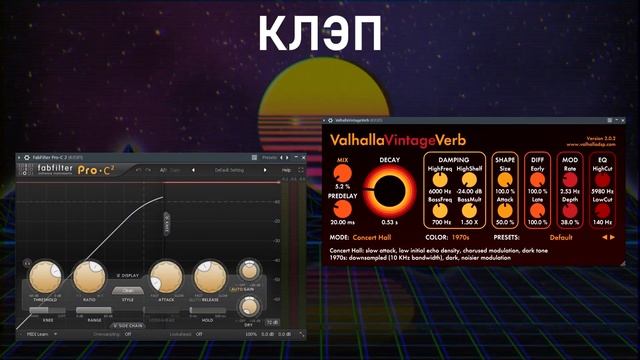
Task: Toggle the A/B compare button
Action: coord(163,170)
